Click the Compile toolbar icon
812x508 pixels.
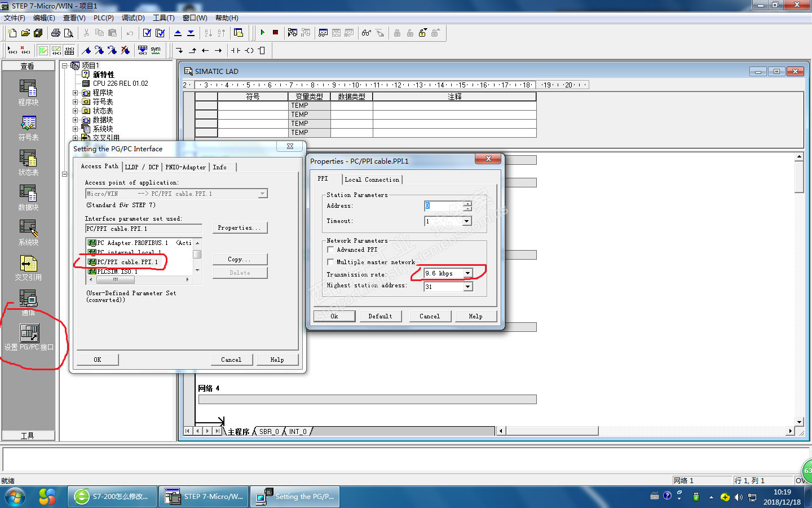pos(147,33)
